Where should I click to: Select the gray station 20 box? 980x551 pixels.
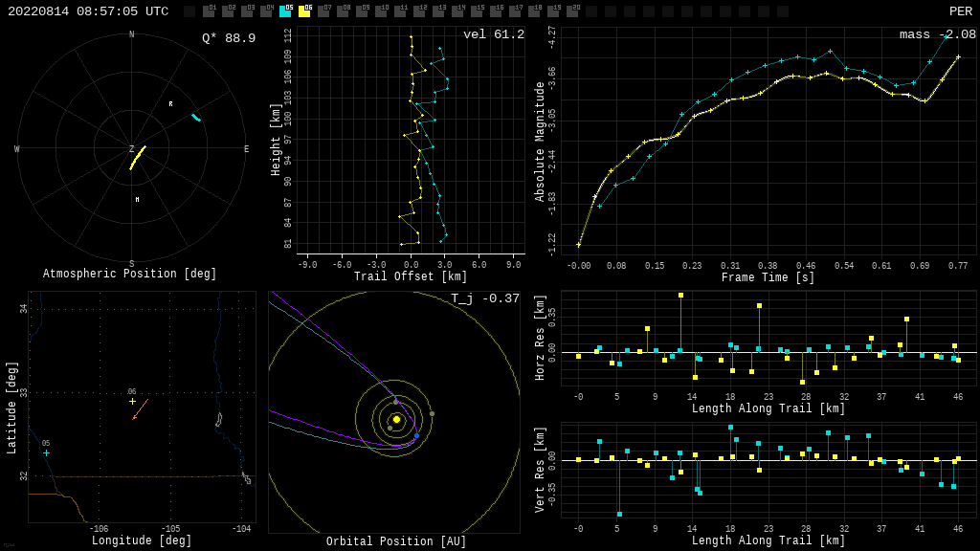tap(572, 11)
